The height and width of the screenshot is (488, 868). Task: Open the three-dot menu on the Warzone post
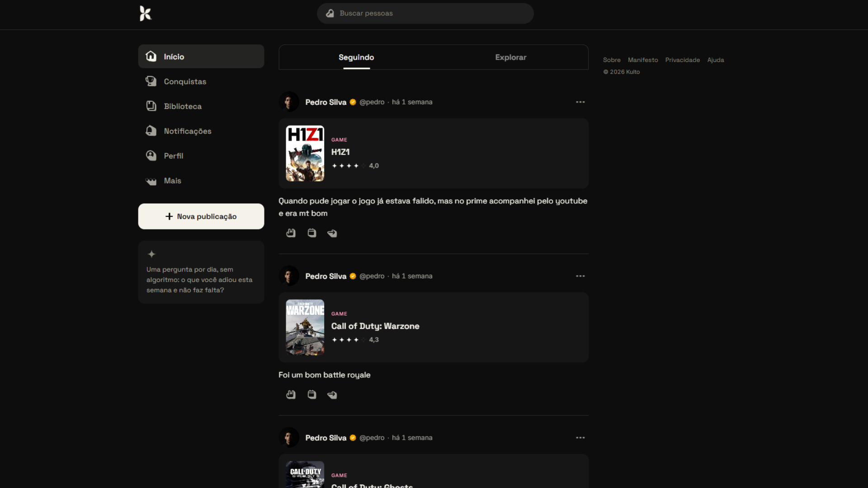pos(580,276)
